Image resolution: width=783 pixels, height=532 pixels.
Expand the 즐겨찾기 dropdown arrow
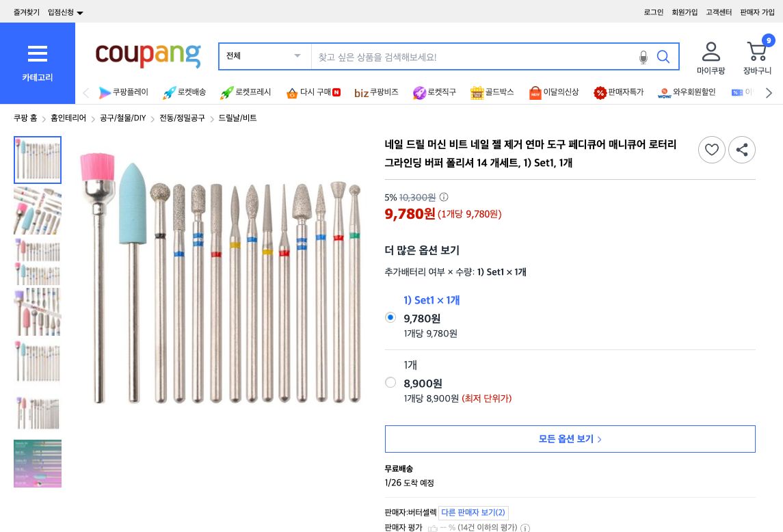tap(79, 12)
